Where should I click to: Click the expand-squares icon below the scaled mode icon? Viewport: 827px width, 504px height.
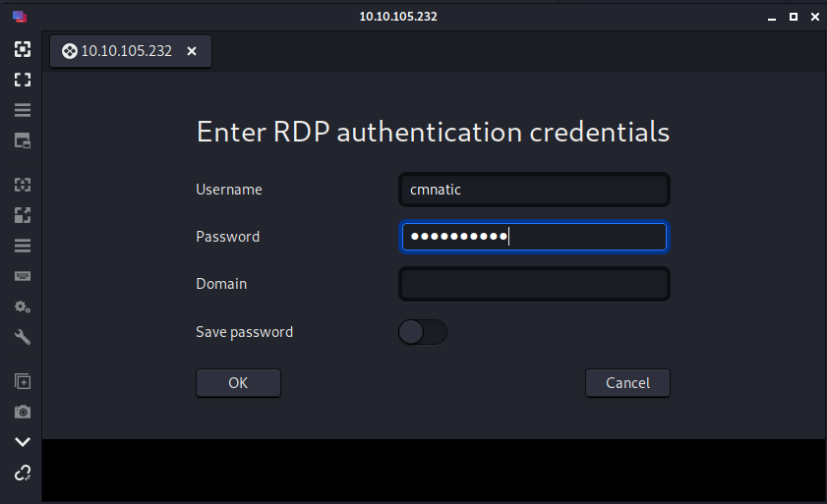(x=23, y=215)
